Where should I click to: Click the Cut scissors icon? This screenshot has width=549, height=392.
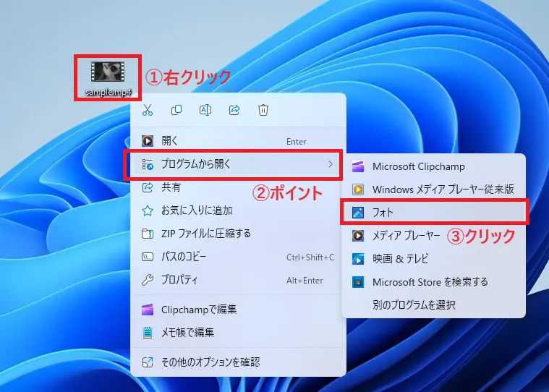(x=148, y=110)
